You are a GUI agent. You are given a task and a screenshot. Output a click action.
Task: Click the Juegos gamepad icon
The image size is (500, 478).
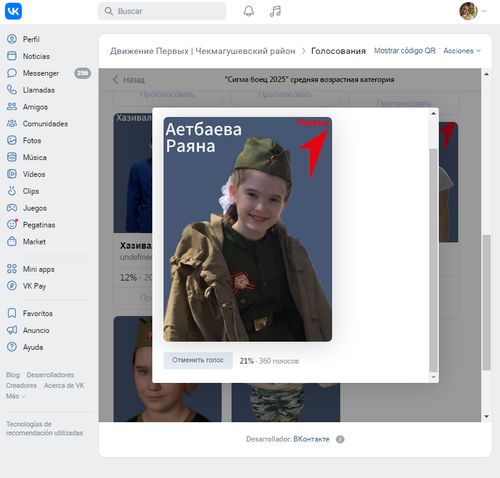12,208
